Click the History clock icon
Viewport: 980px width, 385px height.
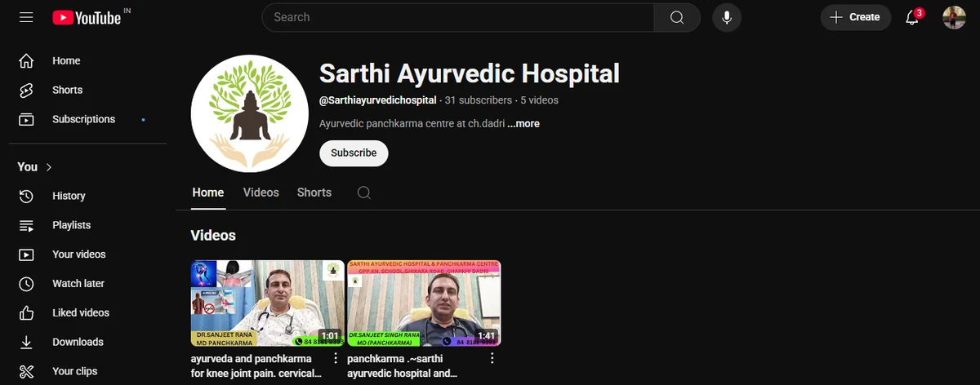click(x=26, y=197)
